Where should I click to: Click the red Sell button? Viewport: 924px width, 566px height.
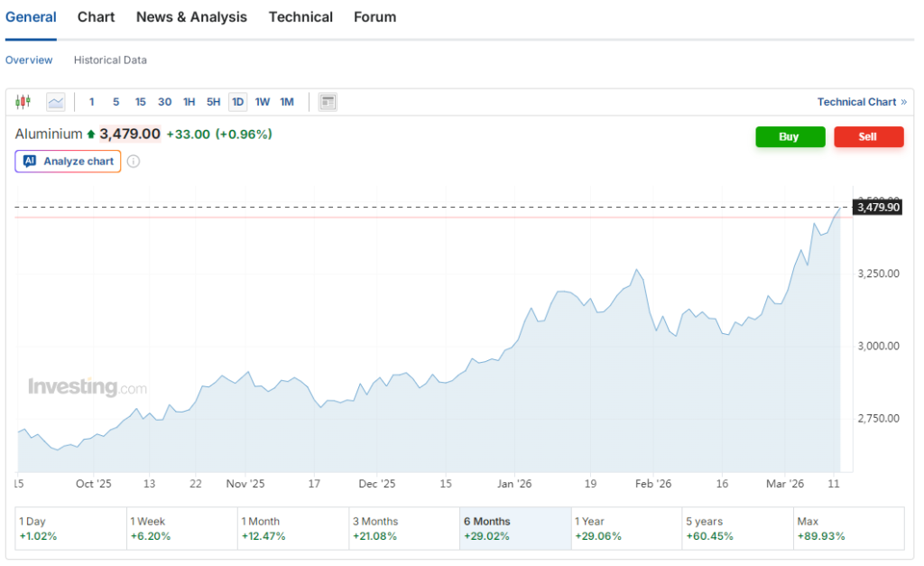point(869,137)
